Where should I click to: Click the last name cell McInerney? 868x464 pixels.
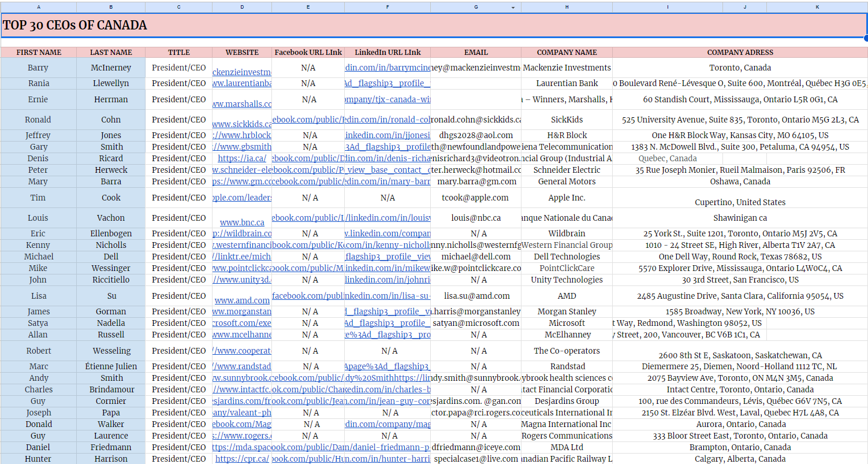(x=111, y=68)
